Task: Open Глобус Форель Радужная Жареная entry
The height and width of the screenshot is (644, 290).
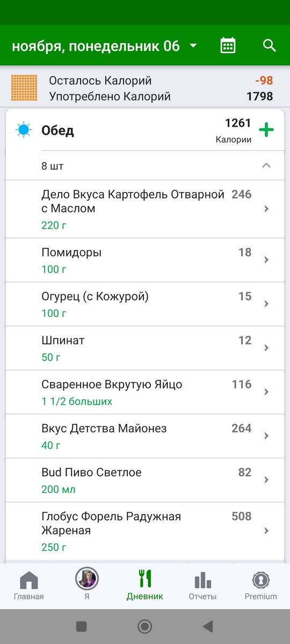Action: click(x=145, y=531)
